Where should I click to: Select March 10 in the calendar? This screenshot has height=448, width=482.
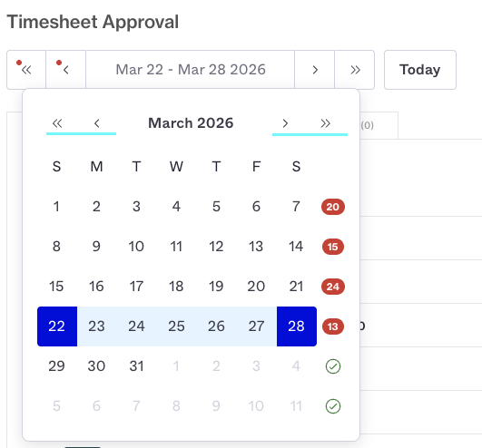[x=136, y=247]
